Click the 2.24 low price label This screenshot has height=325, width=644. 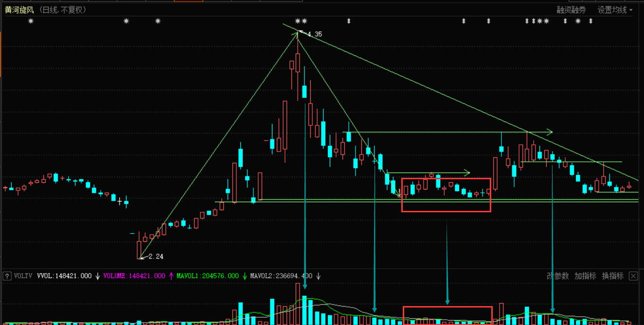pos(156,257)
